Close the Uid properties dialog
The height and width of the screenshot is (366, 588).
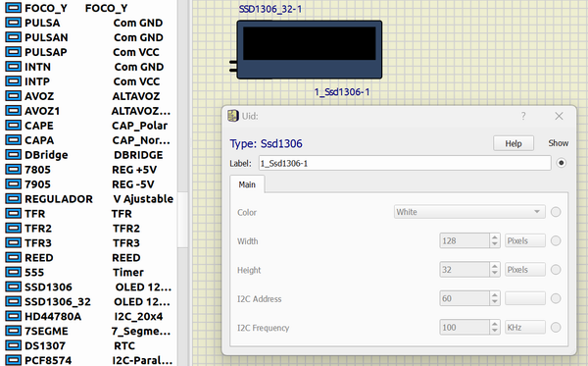point(559,116)
